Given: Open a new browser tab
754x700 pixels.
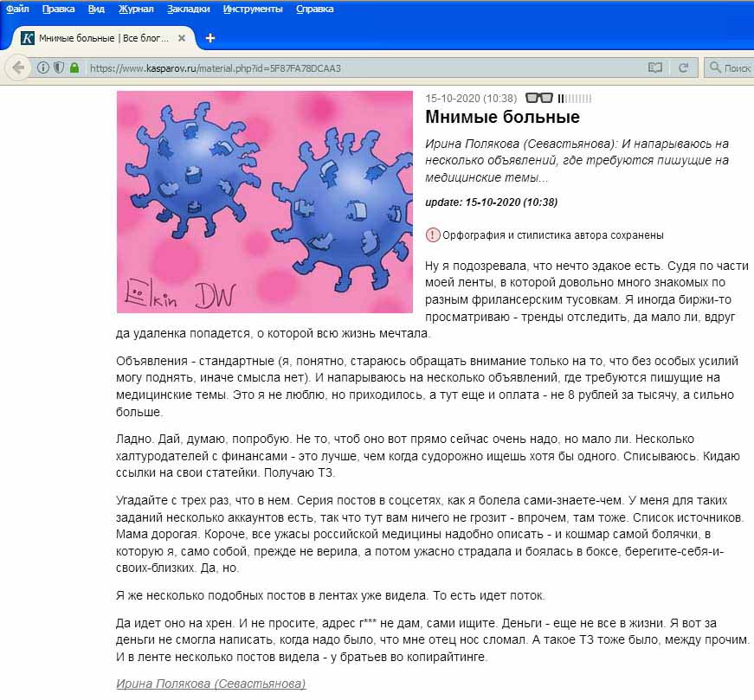Looking at the screenshot, I should tap(210, 38).
